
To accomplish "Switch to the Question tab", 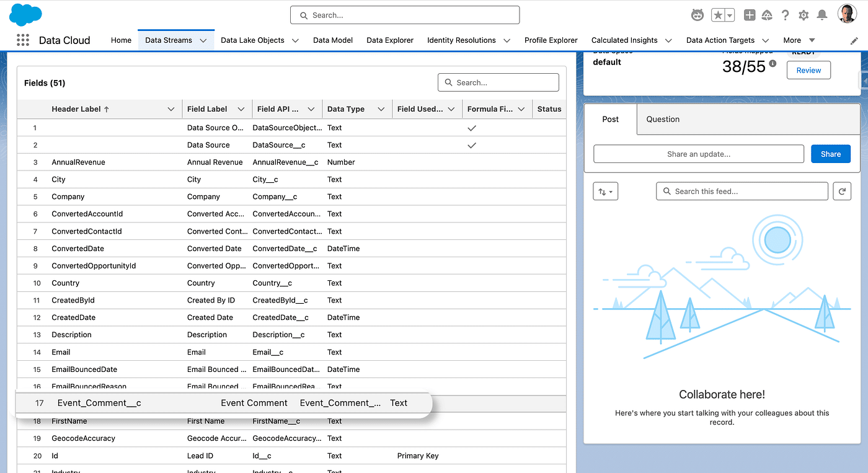I will [x=663, y=119].
